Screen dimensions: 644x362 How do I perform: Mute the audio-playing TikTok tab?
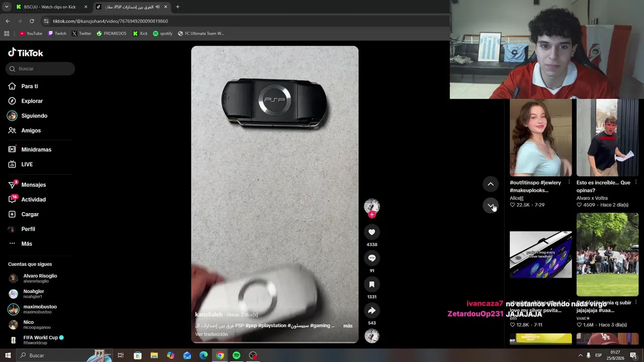point(157,7)
